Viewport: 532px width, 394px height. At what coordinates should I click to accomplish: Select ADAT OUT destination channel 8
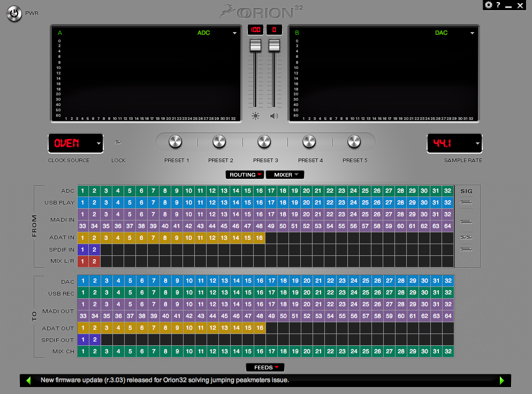click(x=165, y=328)
